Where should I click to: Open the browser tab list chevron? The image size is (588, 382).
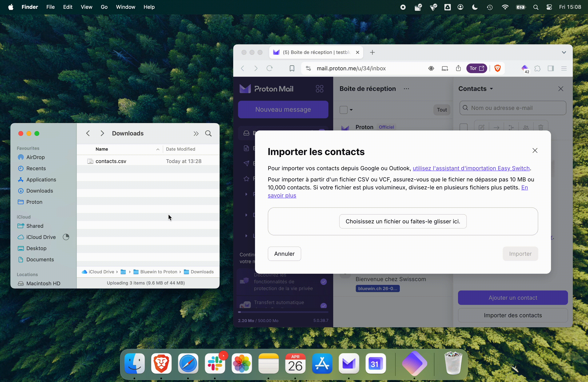564,52
